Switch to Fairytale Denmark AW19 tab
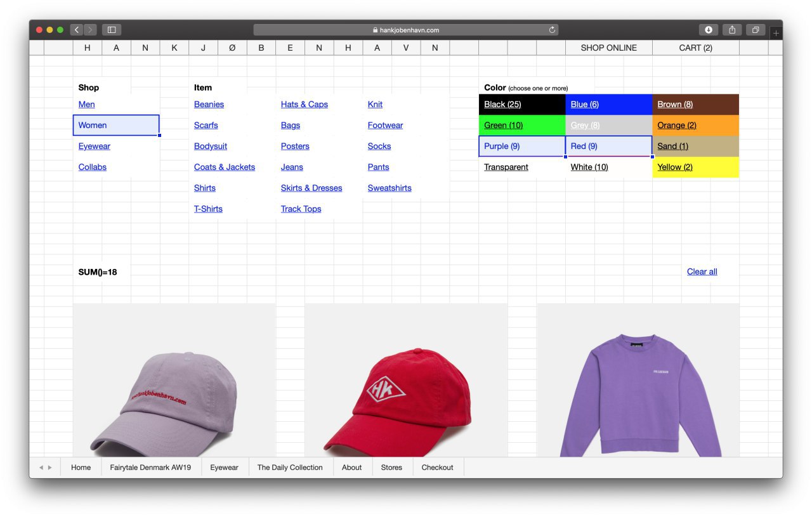 pyautogui.click(x=150, y=468)
